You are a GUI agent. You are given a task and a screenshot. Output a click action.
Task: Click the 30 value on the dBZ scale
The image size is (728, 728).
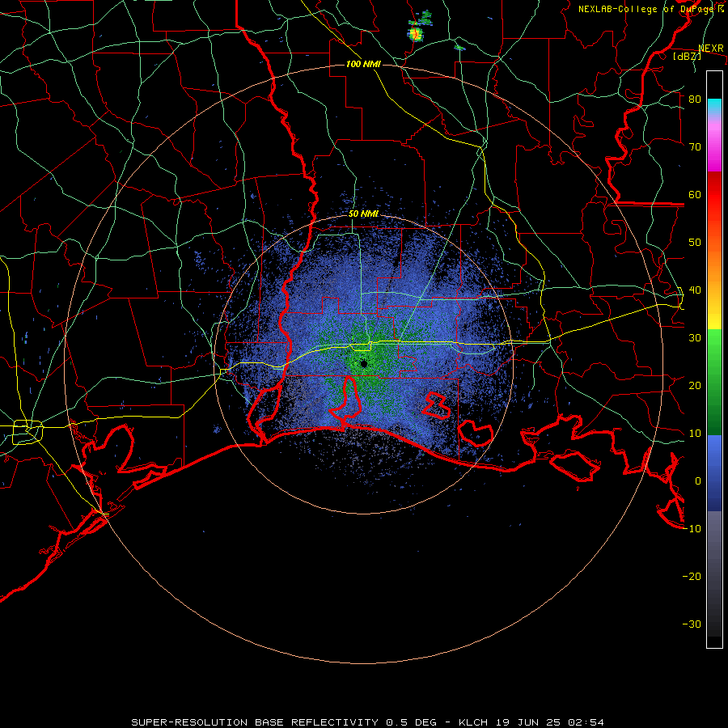click(695, 337)
